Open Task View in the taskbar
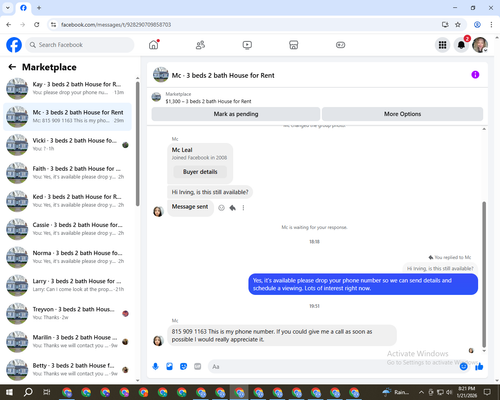The image size is (500, 400). pos(46,392)
